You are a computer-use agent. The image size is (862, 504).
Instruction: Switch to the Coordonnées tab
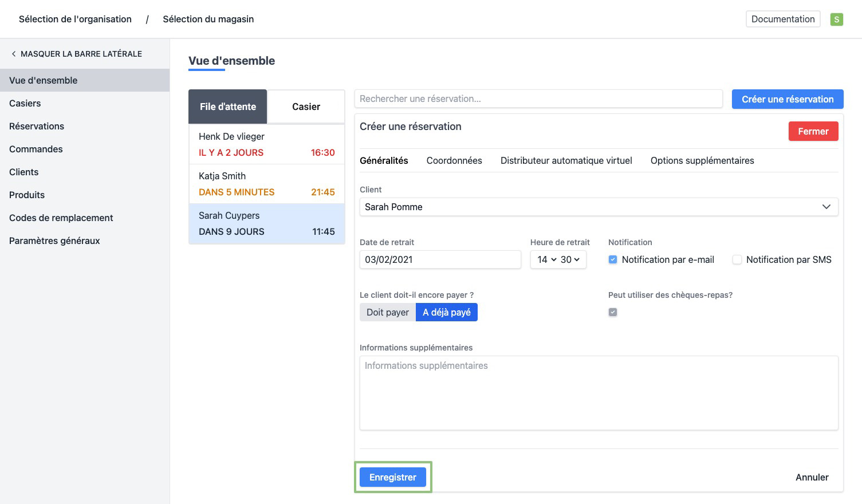click(x=454, y=160)
